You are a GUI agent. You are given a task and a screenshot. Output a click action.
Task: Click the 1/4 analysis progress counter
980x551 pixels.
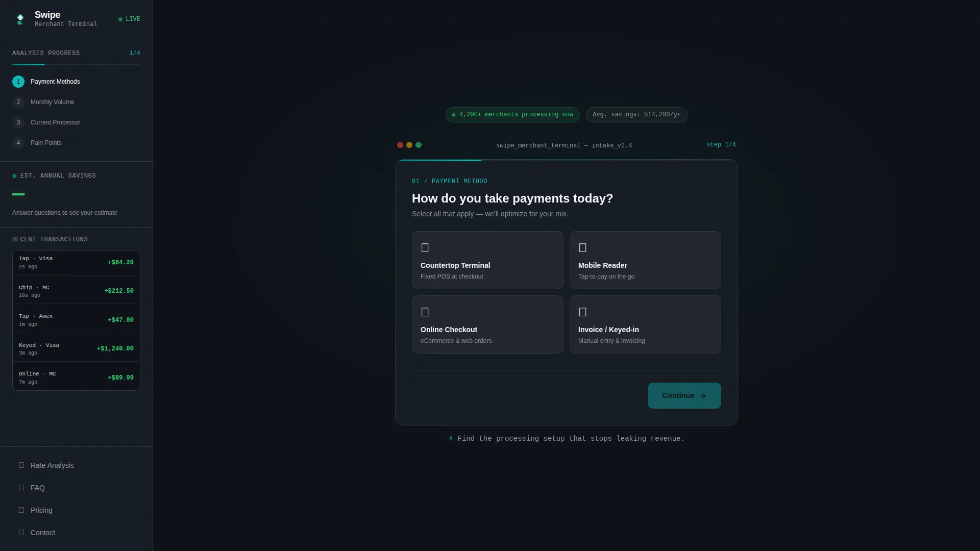[x=135, y=53]
